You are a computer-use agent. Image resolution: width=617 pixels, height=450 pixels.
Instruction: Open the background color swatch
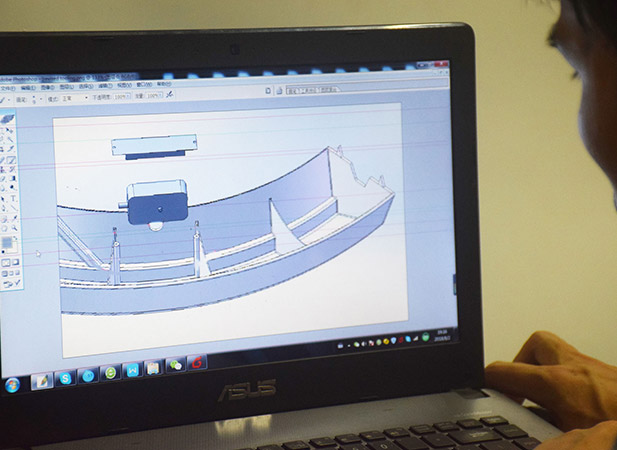pos(13,250)
